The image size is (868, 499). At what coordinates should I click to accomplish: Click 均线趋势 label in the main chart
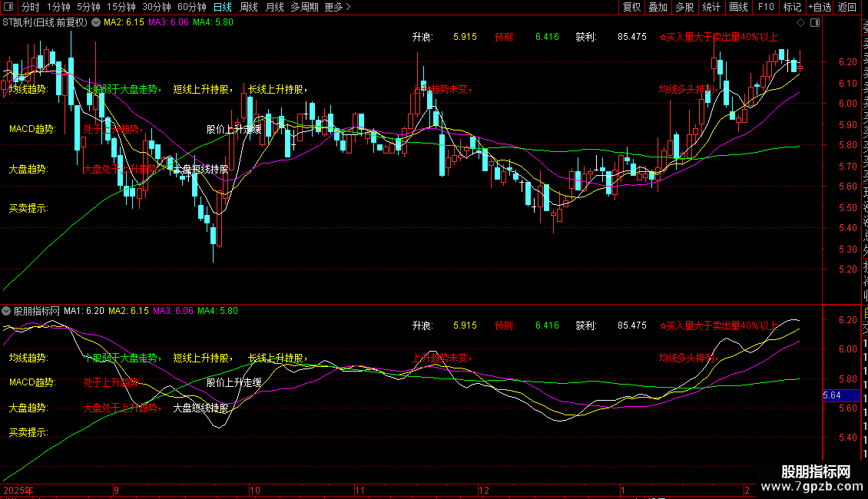coord(28,89)
